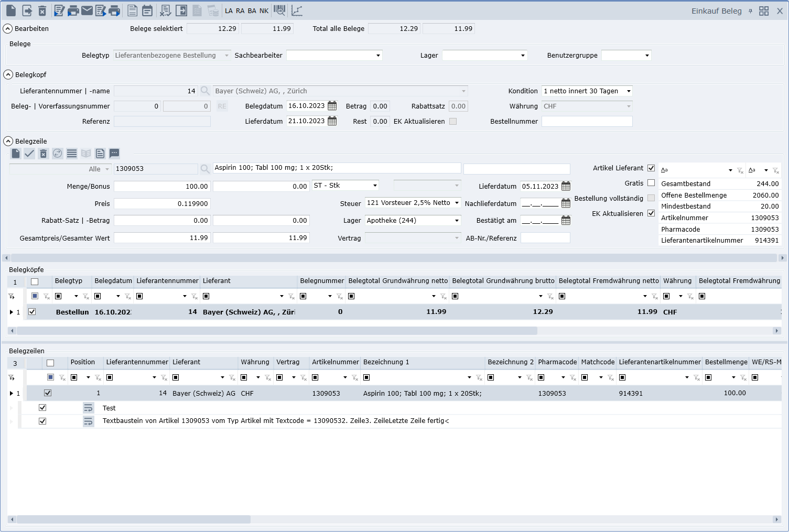Click the barcode scan icon in toolbar
The width and height of the screenshot is (789, 532).
280,10
